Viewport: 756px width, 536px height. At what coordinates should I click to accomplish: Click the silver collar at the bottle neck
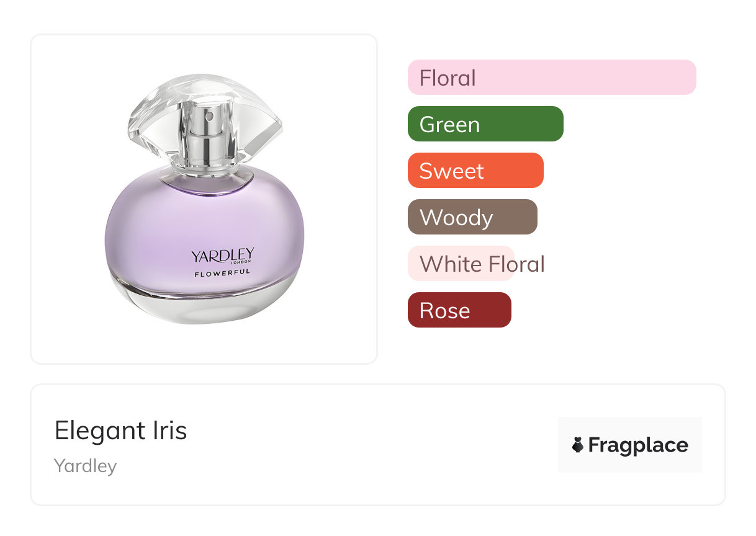(x=206, y=174)
